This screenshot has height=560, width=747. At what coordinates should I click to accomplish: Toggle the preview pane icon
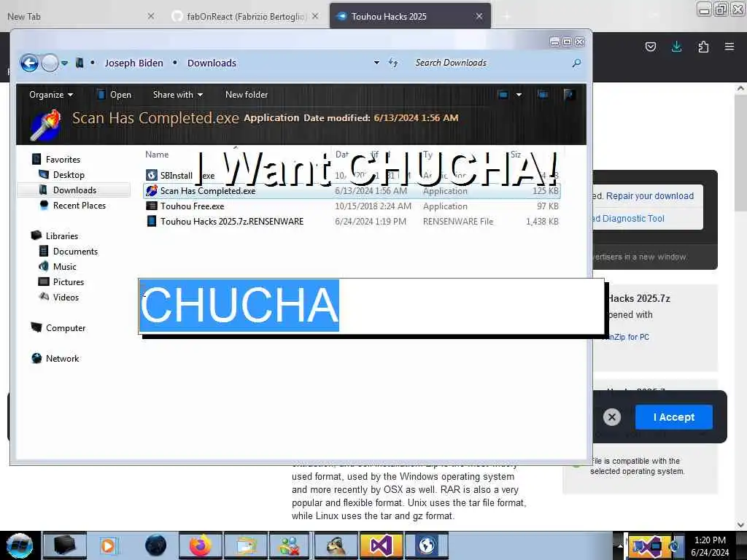pos(543,95)
